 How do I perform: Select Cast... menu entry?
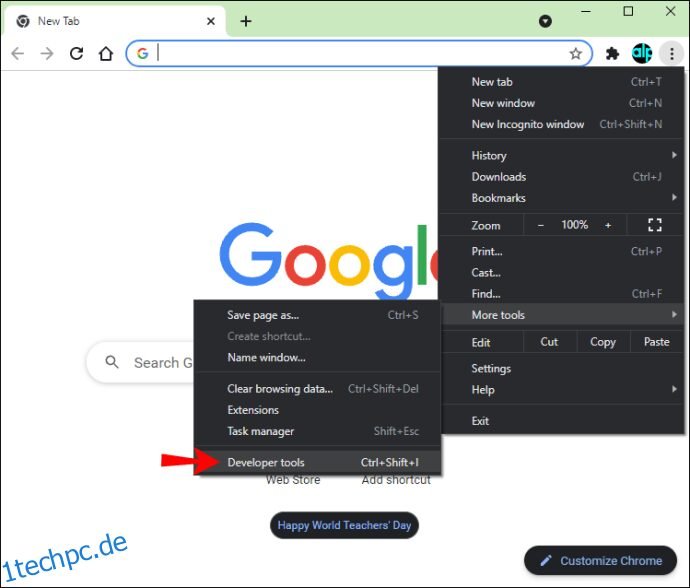(562, 272)
